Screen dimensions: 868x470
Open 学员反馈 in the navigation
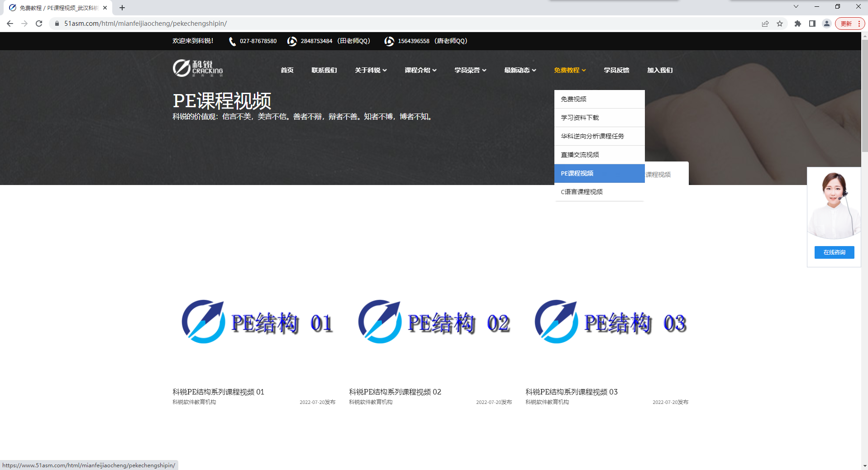(616, 70)
